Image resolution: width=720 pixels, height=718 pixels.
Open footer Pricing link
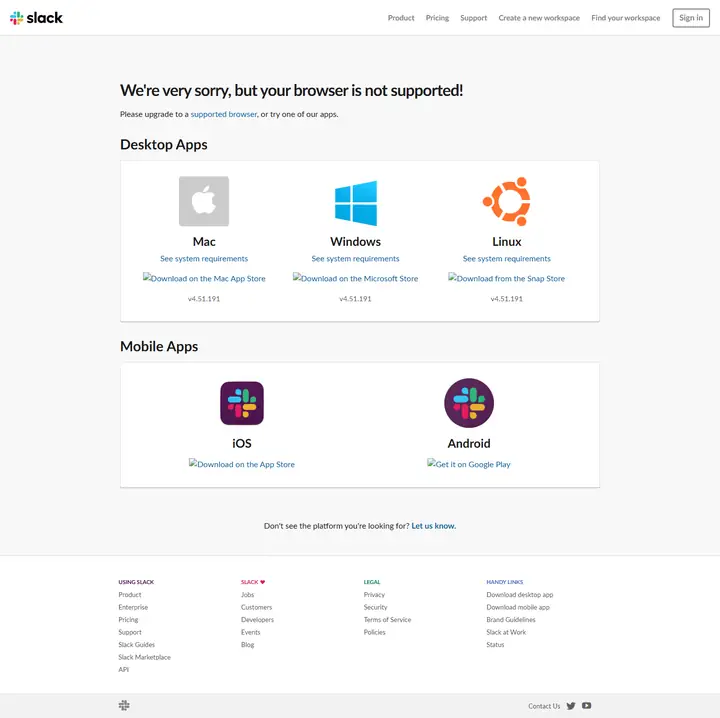[x=128, y=619]
